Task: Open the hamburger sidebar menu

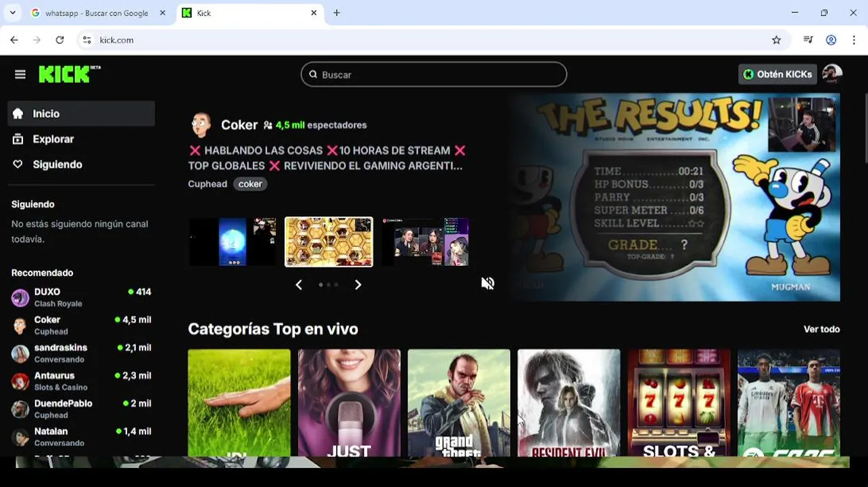Action: [20, 74]
